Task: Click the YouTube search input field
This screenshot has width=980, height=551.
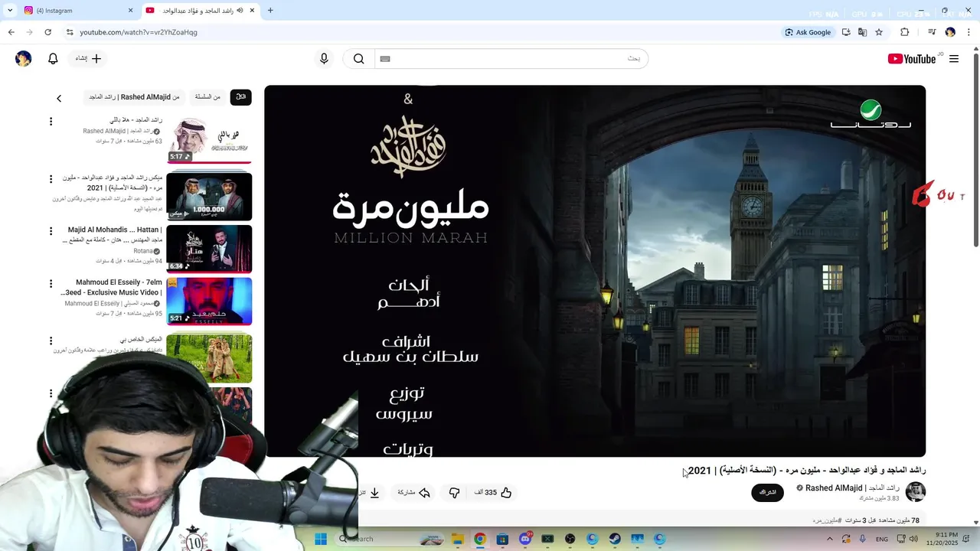Action: click(511, 59)
